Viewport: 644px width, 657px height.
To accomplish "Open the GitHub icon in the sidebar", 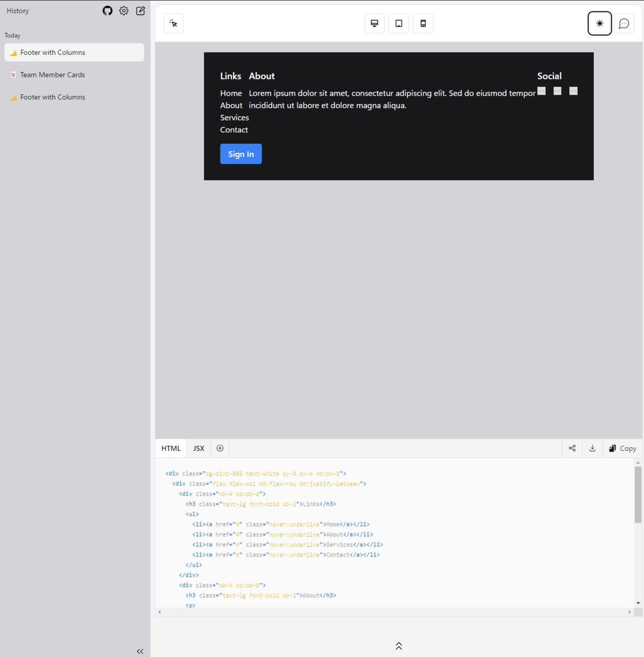I will pyautogui.click(x=107, y=10).
